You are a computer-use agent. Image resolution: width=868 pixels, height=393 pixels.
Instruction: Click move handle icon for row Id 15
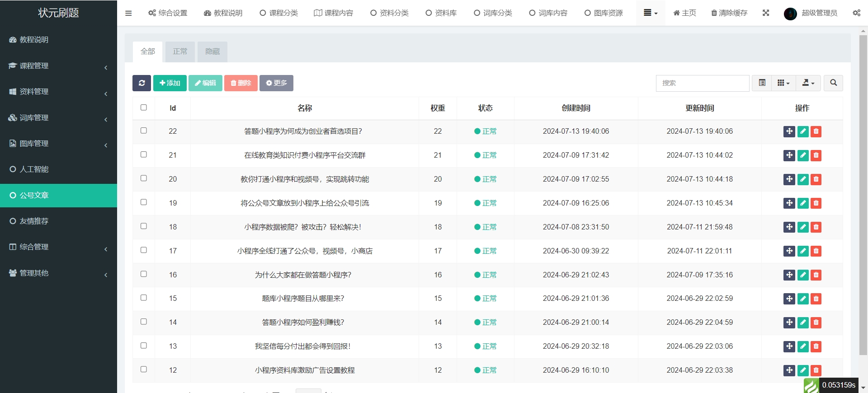click(789, 299)
